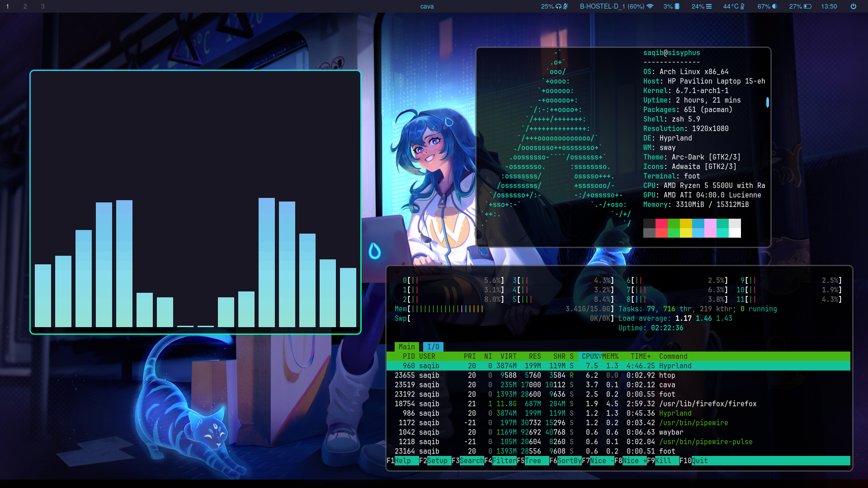Click the muted microphone icon
Screen dimensions: 868x488
(565, 6)
